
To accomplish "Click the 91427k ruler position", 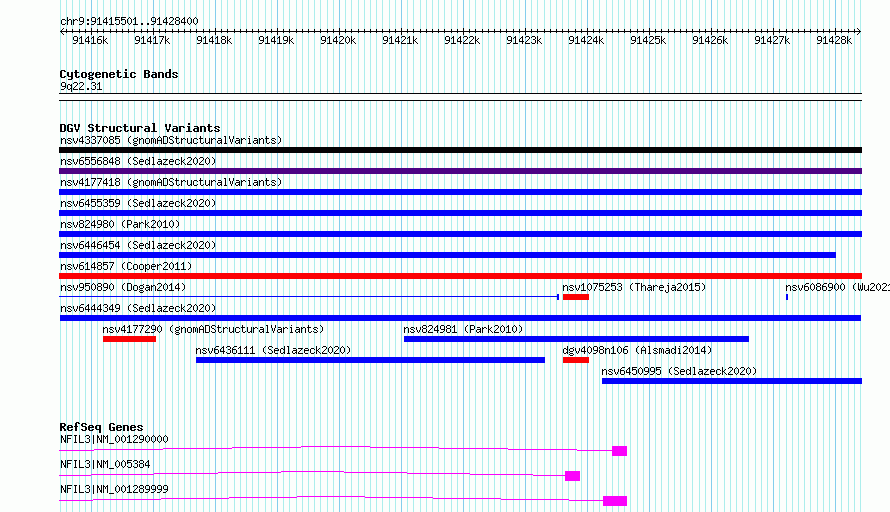I will 772,40.
